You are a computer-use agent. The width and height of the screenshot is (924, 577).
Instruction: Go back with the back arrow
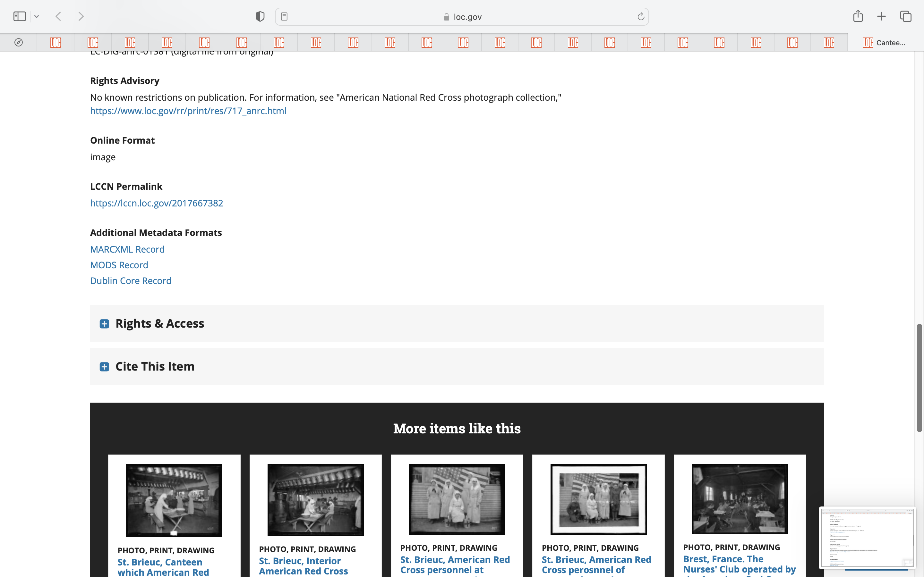58,16
